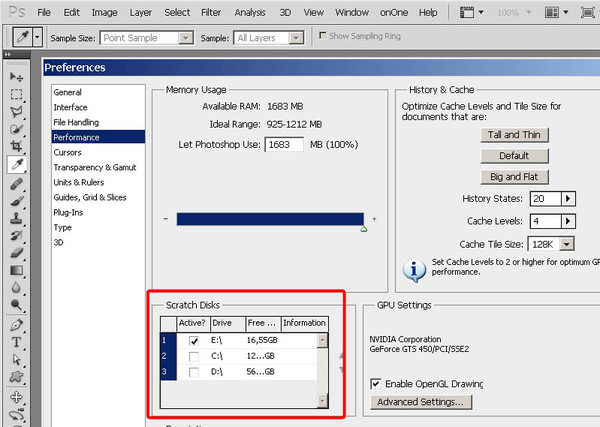600x427 pixels.
Task: Select the Performance preferences category
Action: (98, 137)
